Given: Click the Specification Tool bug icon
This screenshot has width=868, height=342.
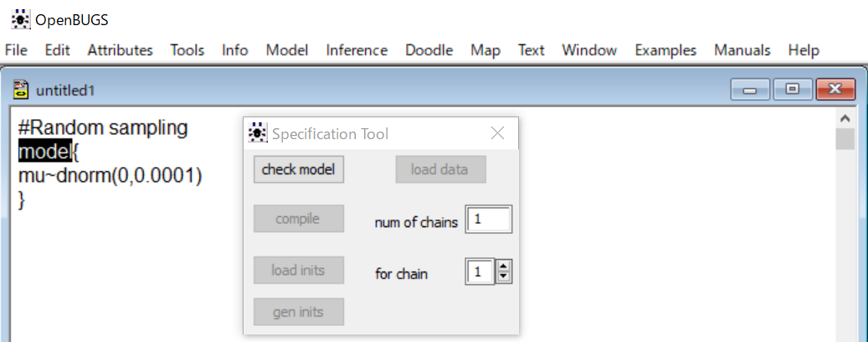Looking at the screenshot, I should click(x=258, y=133).
